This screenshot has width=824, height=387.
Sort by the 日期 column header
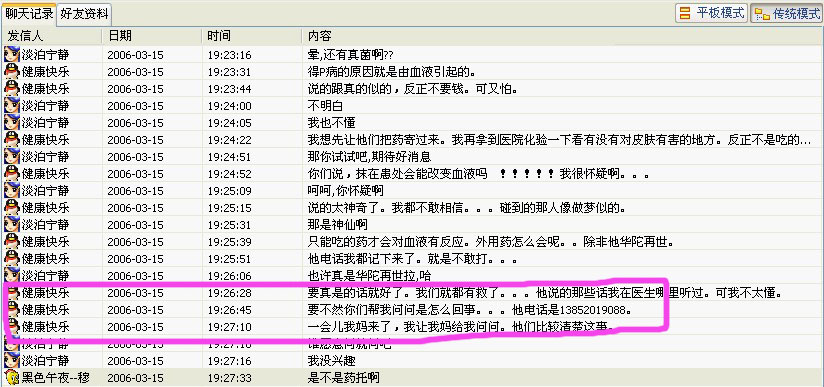tap(152, 36)
